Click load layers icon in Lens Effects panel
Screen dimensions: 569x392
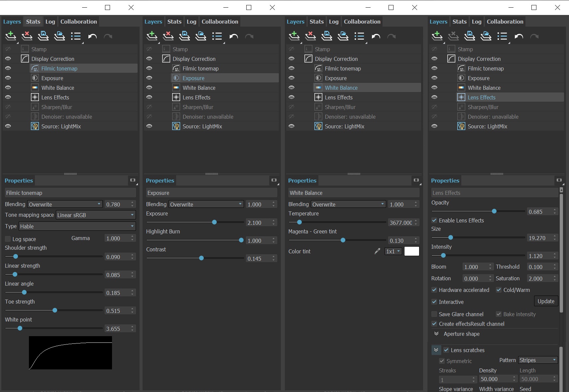[x=486, y=36]
